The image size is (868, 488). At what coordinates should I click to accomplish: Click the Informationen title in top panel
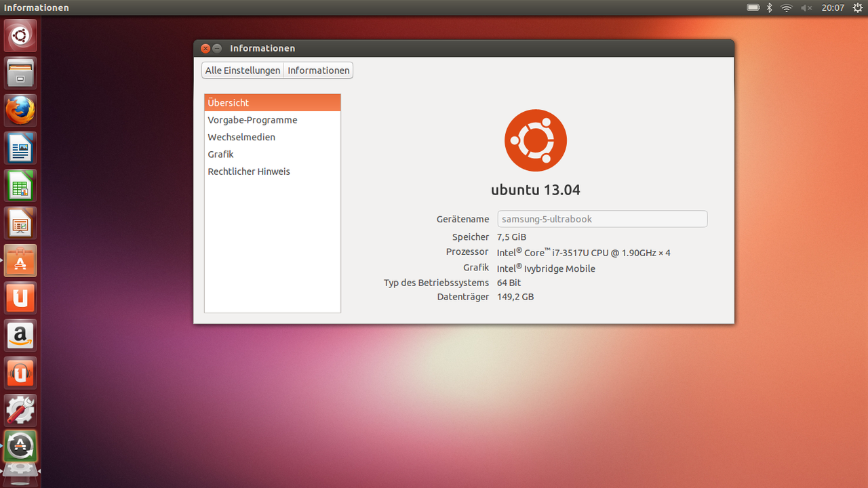coord(37,7)
